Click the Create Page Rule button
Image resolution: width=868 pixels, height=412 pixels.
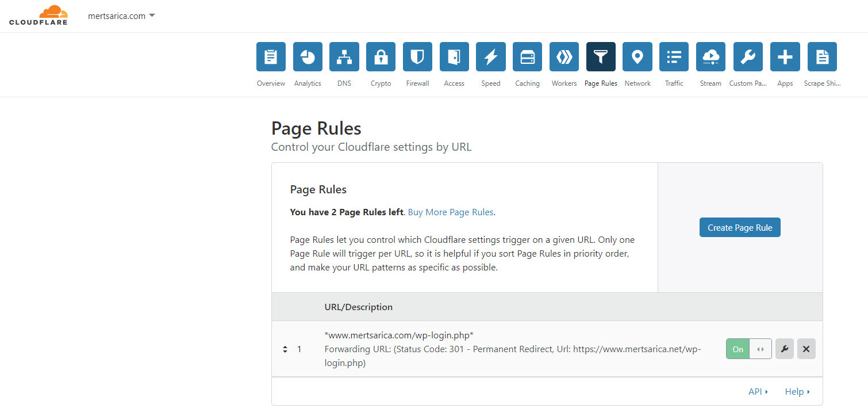coord(740,227)
